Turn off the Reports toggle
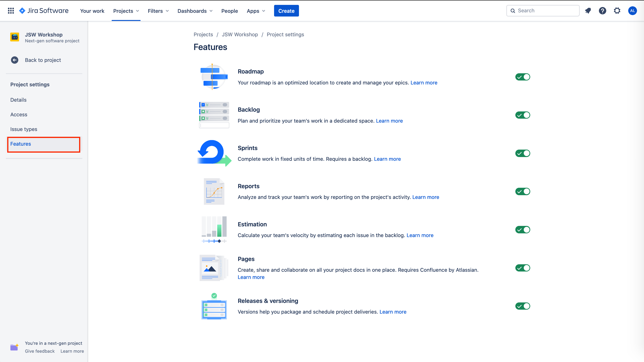The image size is (644, 362). [523, 192]
